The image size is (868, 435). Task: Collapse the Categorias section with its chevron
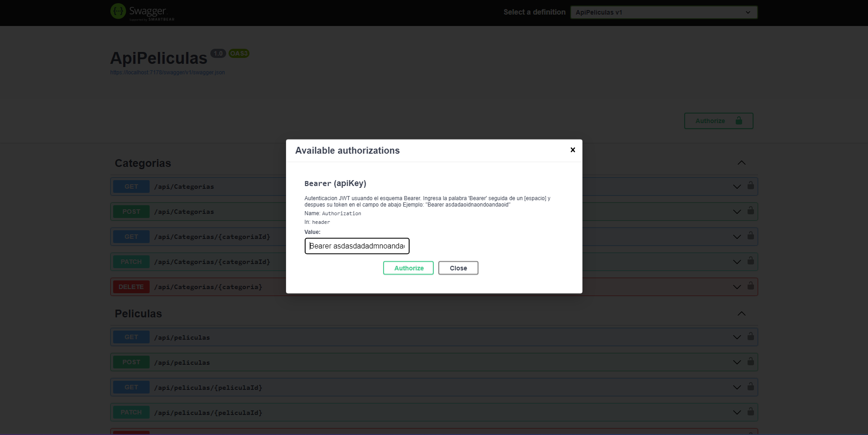pyautogui.click(x=742, y=163)
